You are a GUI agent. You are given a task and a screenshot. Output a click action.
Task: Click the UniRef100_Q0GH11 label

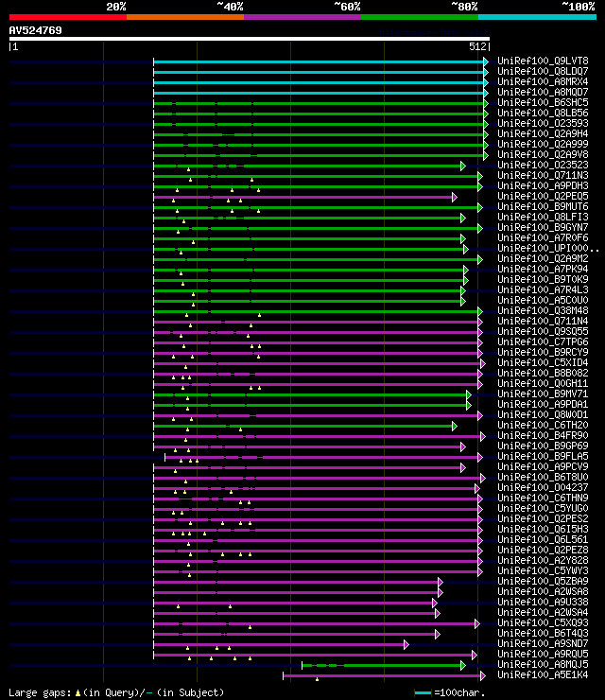(543, 384)
